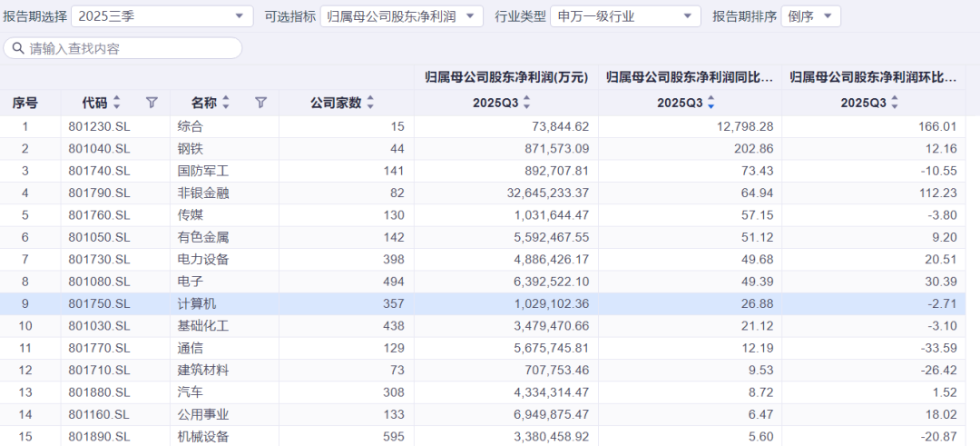Select the 基础化工 row name

point(203,326)
